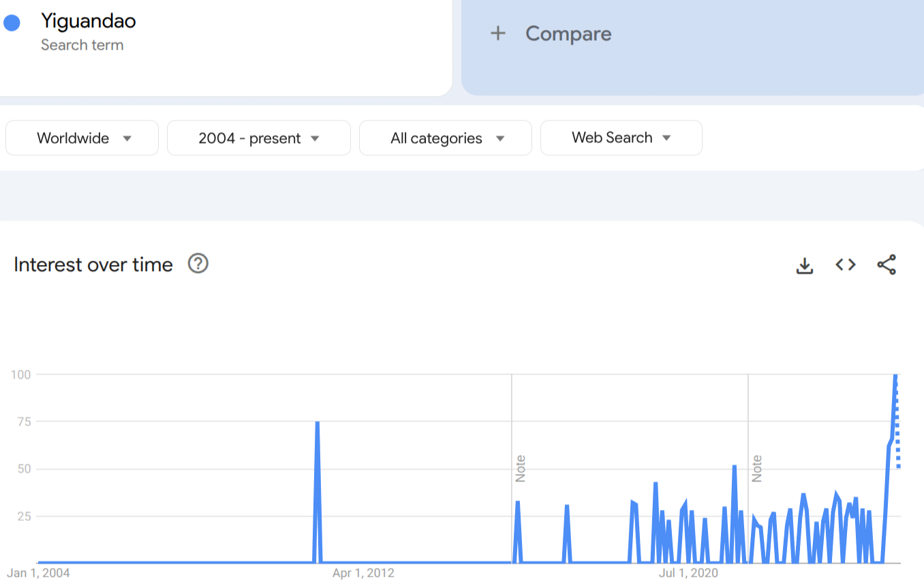This screenshot has height=583, width=924.
Task: Click the dotted partial-data line segment
Action: pyautogui.click(x=898, y=429)
